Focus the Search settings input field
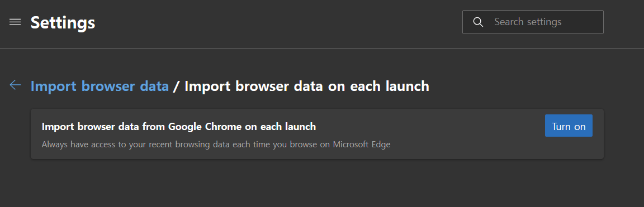This screenshot has width=644, height=207. 533,22
